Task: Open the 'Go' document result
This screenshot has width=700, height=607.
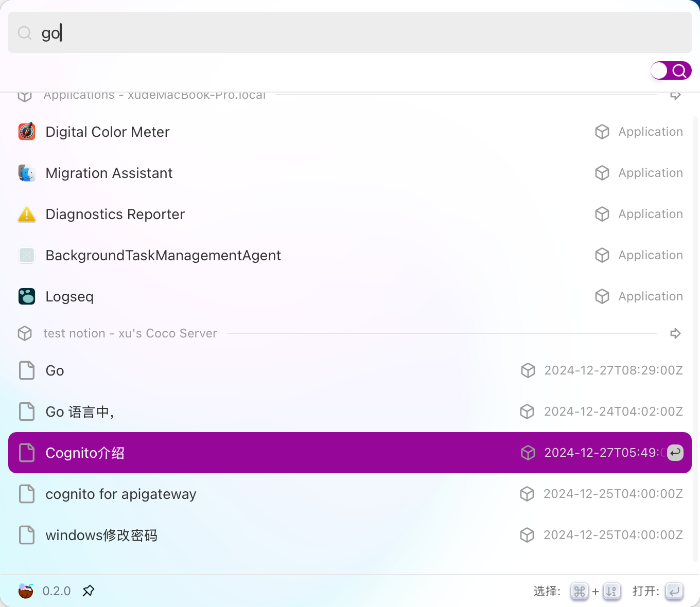Action: click(350, 370)
